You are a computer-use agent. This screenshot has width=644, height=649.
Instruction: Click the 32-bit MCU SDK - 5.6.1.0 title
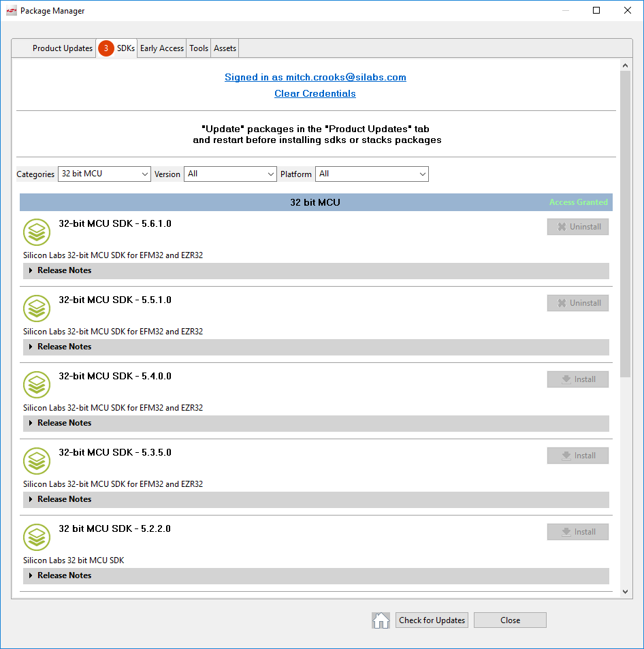pos(114,223)
